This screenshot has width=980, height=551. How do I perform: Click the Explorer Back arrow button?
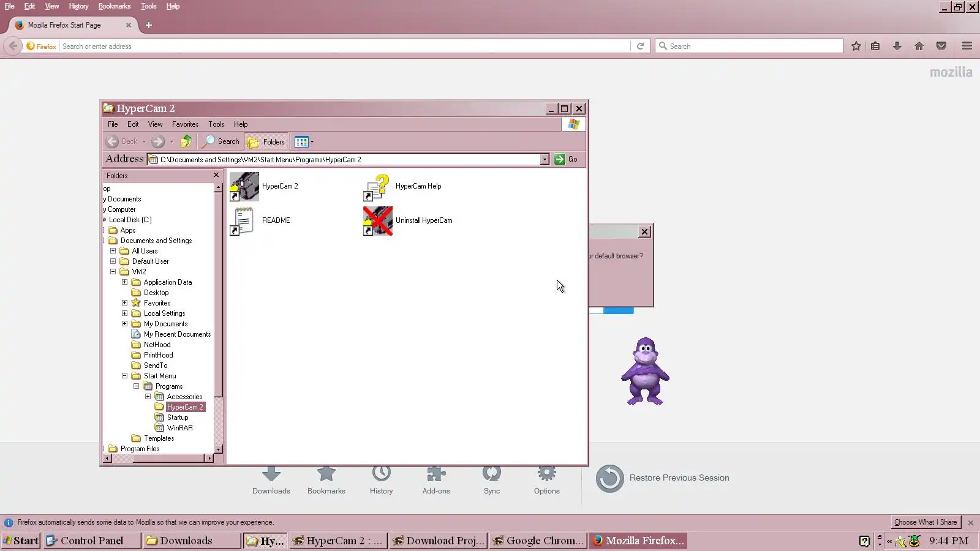tap(112, 141)
